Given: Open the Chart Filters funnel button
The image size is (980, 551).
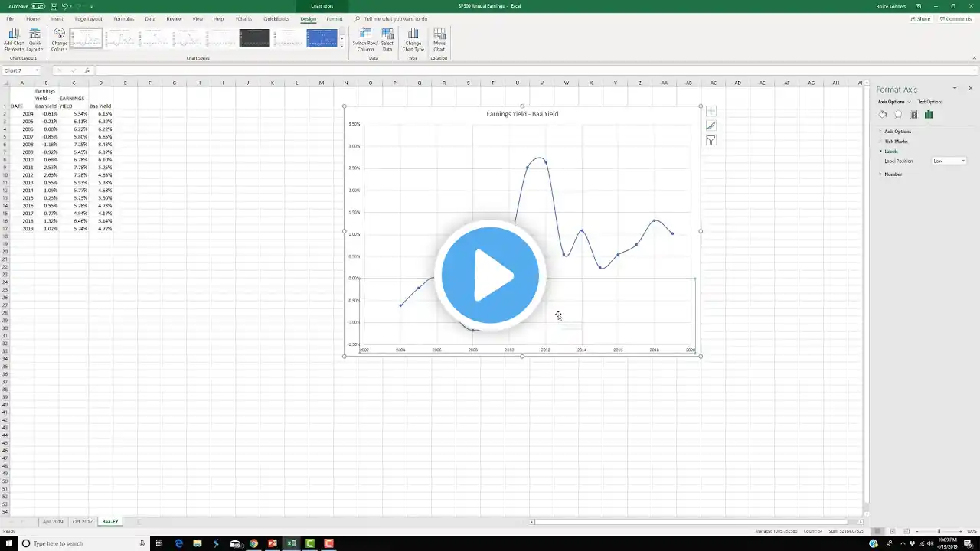Looking at the screenshot, I should coord(711,140).
